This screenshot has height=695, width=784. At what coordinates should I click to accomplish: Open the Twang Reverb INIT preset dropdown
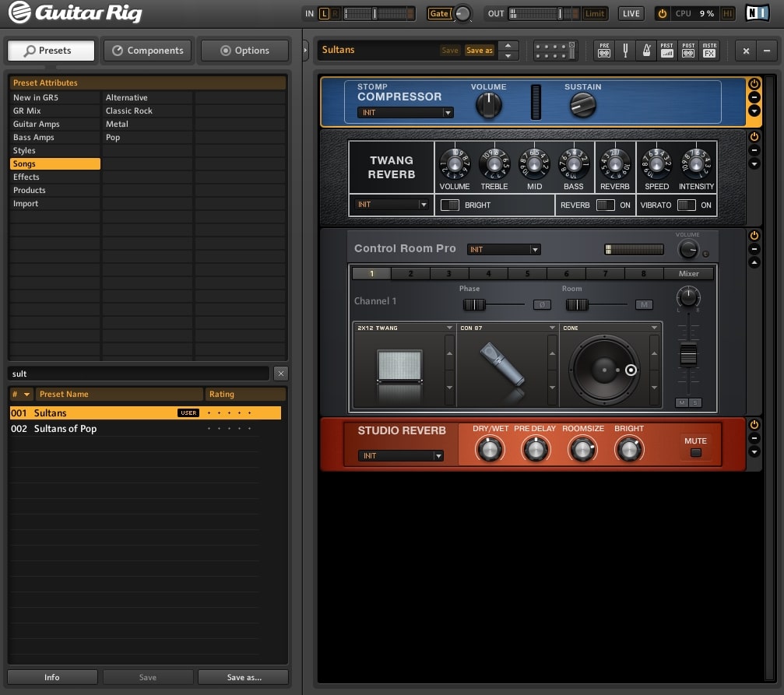pos(392,205)
